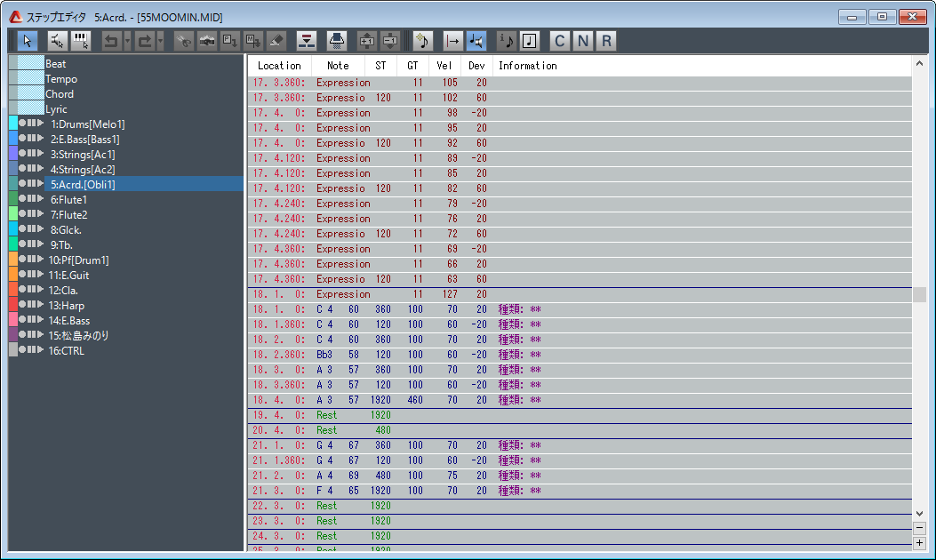Click the pink color swatch of 14:E.Bass

(13, 321)
